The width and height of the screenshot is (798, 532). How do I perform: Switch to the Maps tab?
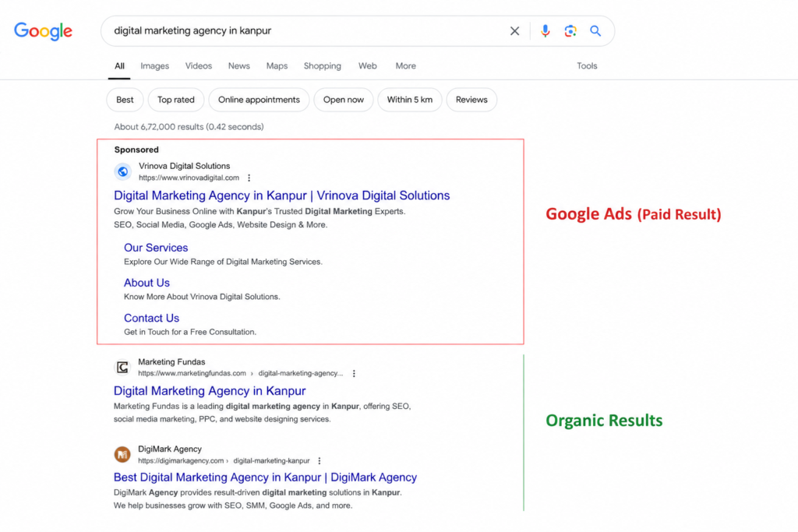(277, 66)
